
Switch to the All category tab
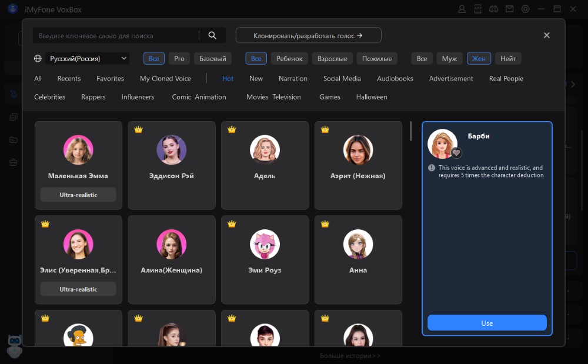click(38, 79)
